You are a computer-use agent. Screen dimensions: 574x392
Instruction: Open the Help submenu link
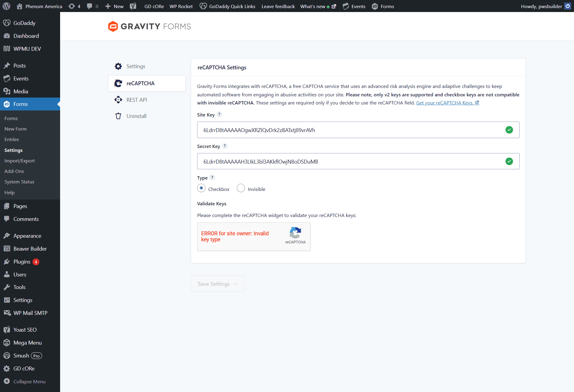point(9,193)
